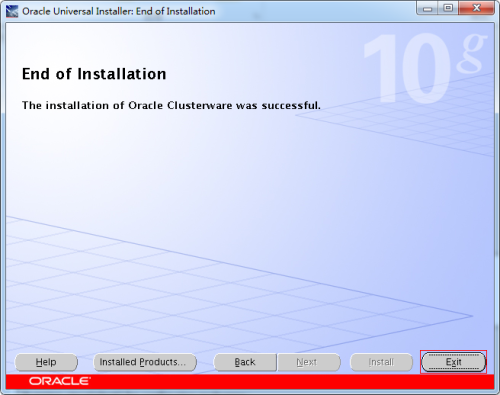Click the disabled Install button

(x=381, y=362)
